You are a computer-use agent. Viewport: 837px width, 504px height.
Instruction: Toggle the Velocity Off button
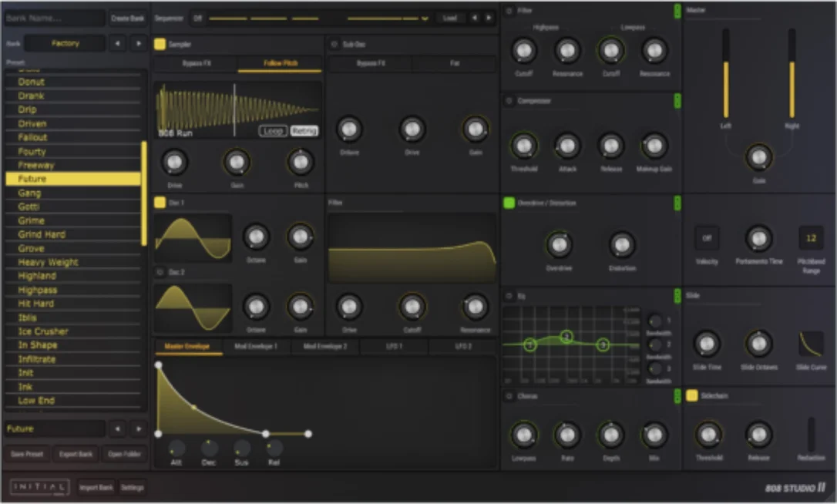point(707,238)
